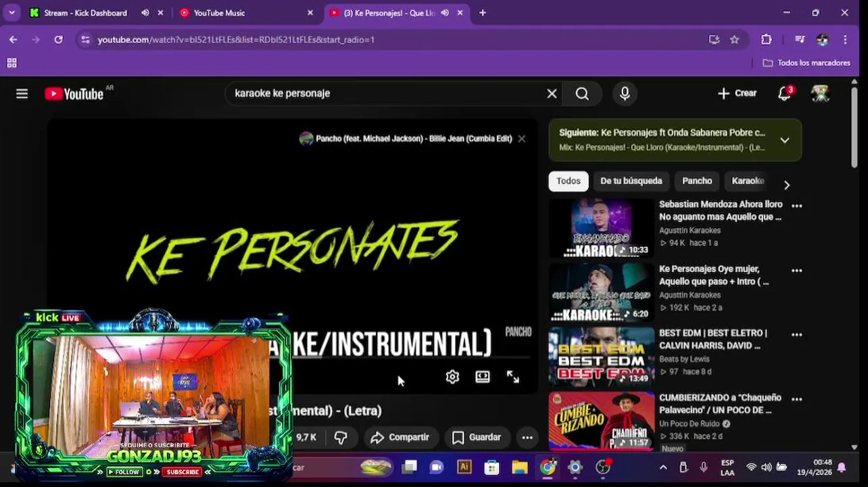Screen dimensions: 868x487
Task: Open the account avatar menu
Action: pyautogui.click(x=821, y=93)
